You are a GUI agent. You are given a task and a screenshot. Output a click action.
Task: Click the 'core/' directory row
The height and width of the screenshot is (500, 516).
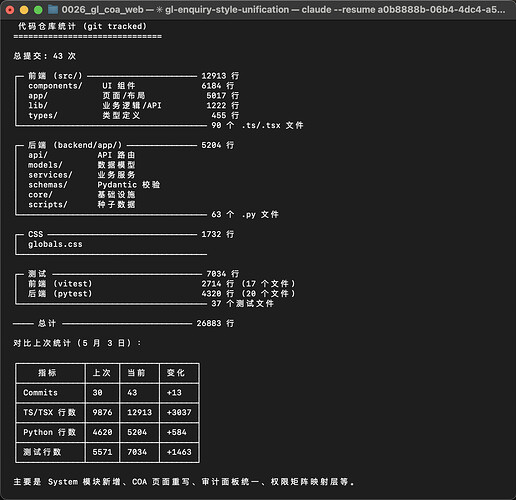click(82, 195)
